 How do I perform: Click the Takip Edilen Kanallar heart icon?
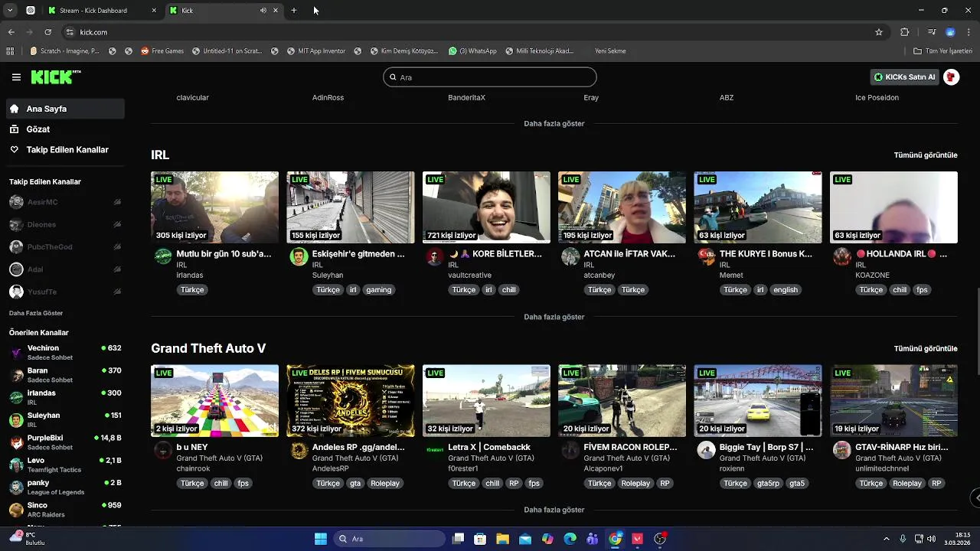click(x=14, y=150)
